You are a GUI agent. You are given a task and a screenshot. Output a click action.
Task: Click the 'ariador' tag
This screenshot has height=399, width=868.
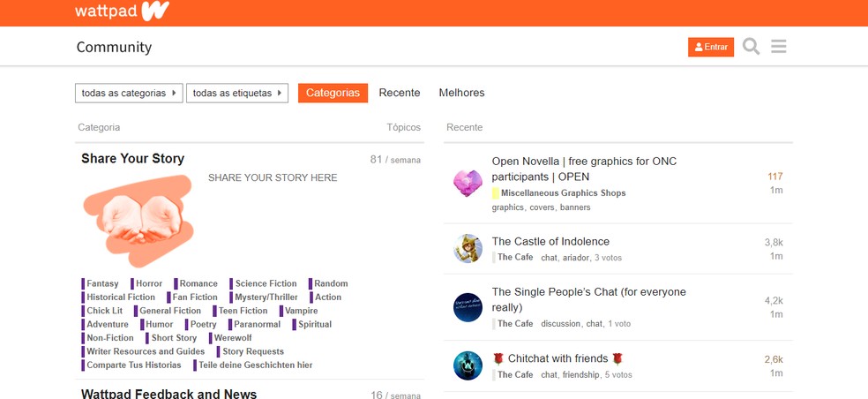pyautogui.click(x=576, y=258)
